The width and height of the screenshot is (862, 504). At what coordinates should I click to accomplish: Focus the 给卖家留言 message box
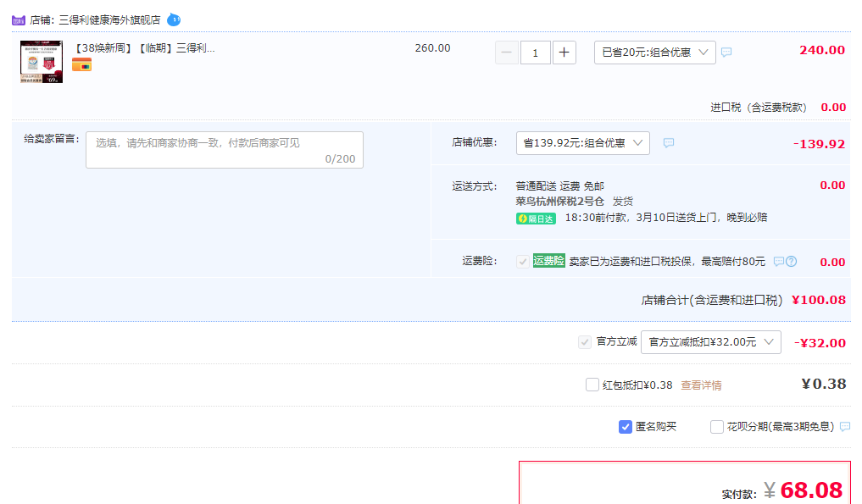[225, 149]
